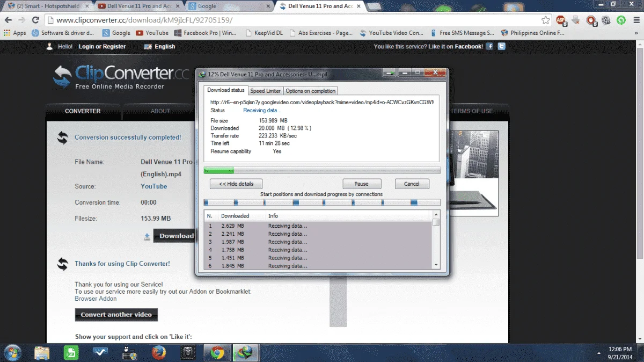Click the connections progress segments bar

(x=322, y=202)
